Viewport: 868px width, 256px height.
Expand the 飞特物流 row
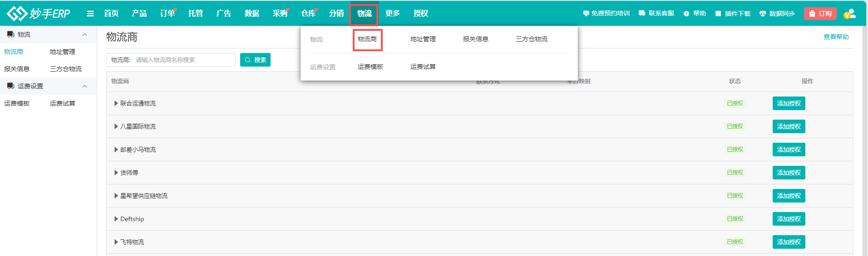(x=116, y=242)
